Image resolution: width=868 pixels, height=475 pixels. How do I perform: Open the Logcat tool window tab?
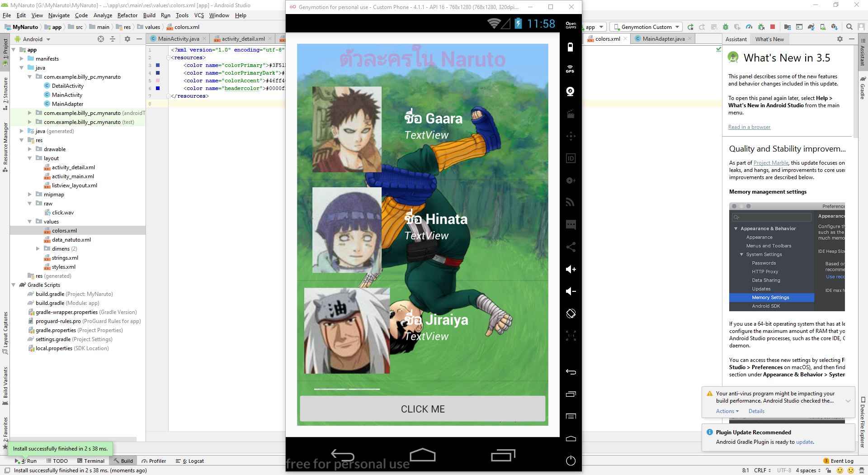pos(189,461)
